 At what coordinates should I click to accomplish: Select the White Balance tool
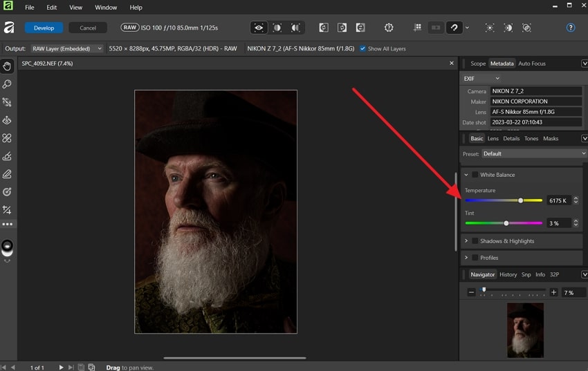coord(7,192)
